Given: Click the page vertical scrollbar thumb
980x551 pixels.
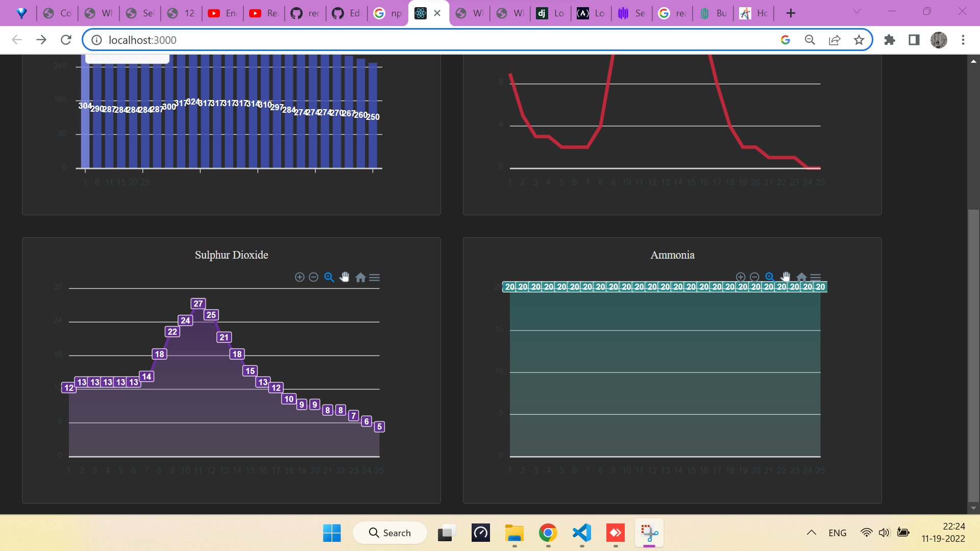Looking at the screenshot, I should tap(973, 357).
